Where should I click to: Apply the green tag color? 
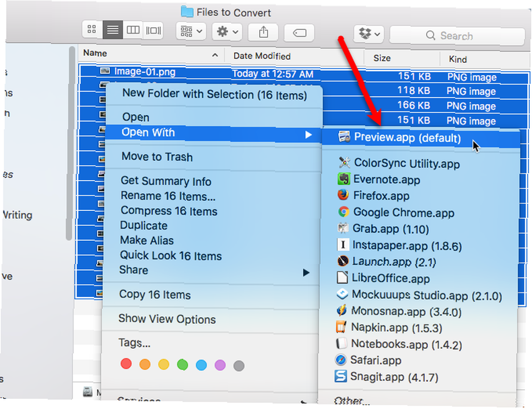tap(182, 365)
